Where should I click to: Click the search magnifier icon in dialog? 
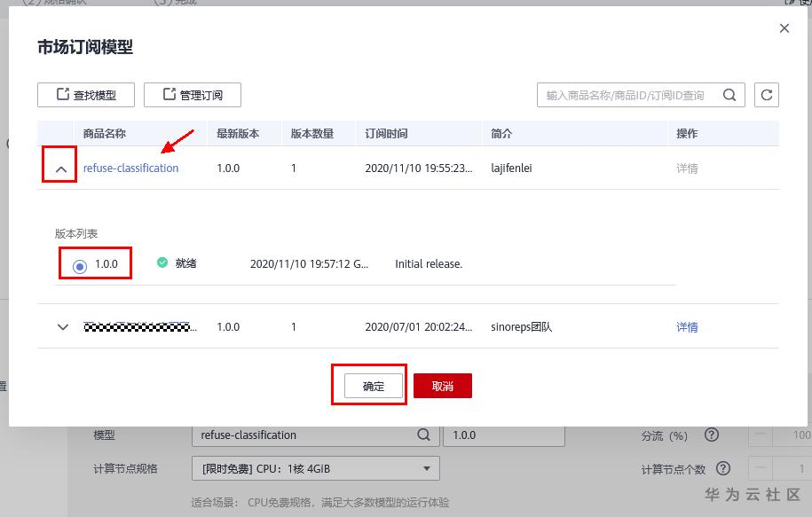[729, 95]
